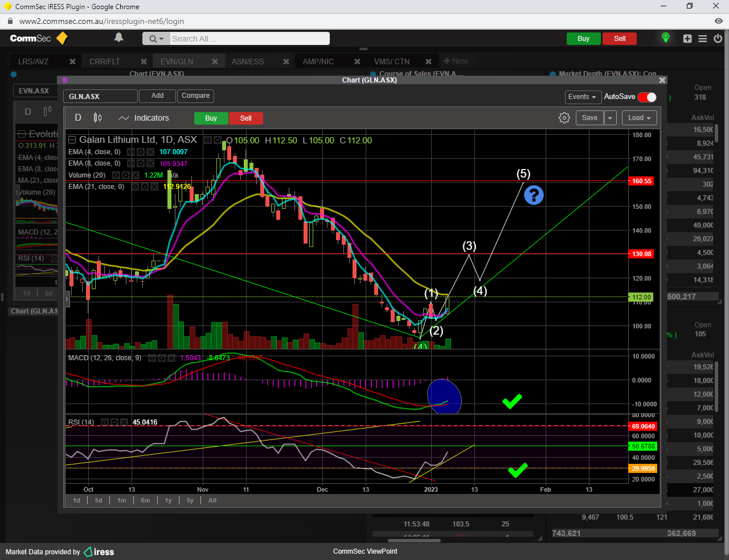Open the Indicators menu
The width and height of the screenshot is (729, 560).
[144, 118]
